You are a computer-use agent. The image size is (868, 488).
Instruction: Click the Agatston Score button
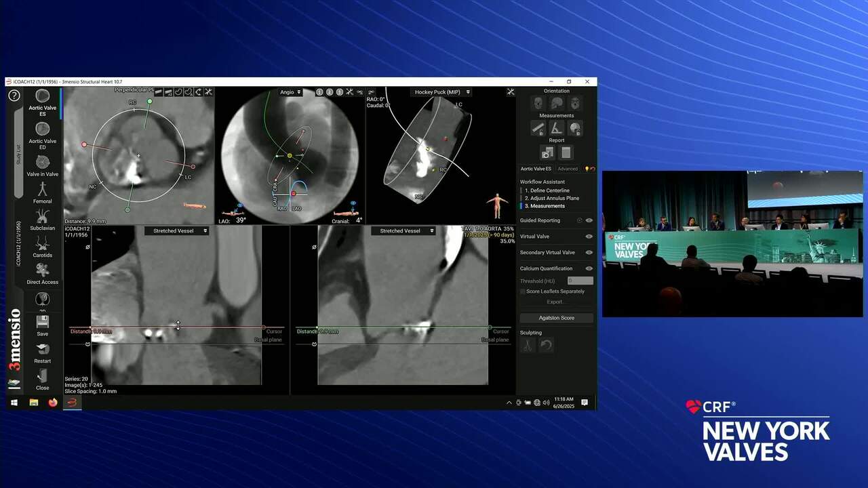pos(557,318)
